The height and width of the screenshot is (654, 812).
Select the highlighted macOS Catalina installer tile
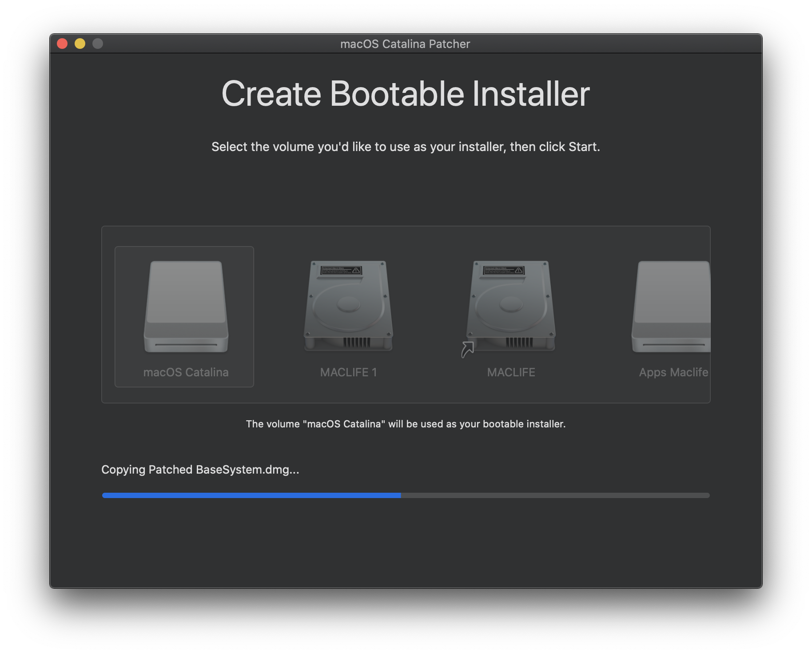pos(184,316)
